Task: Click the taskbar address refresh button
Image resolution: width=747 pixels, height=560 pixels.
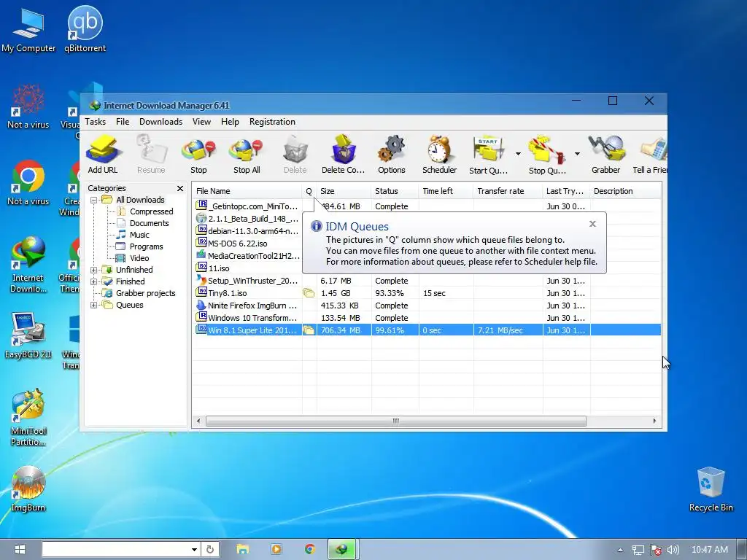Action: tap(209, 550)
